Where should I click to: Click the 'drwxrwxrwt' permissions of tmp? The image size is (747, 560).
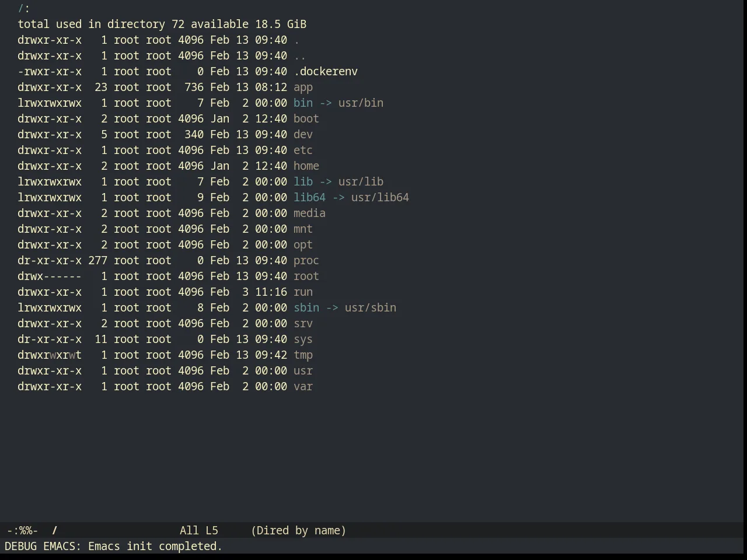tap(50, 355)
